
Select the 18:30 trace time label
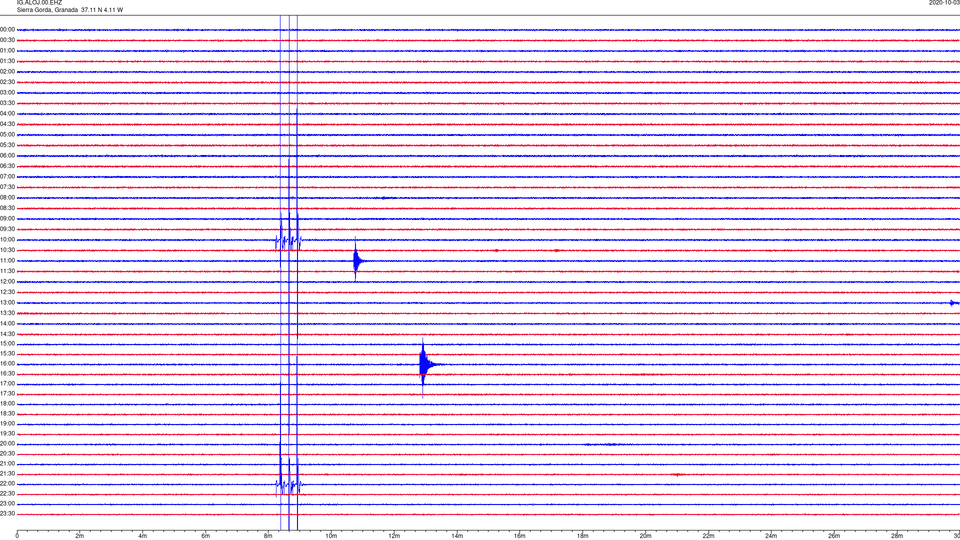pyautogui.click(x=7, y=414)
